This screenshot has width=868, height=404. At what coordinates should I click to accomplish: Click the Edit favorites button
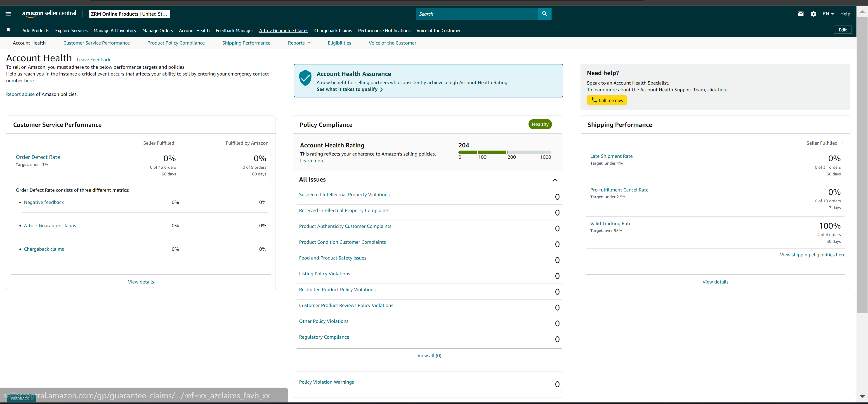tap(842, 30)
